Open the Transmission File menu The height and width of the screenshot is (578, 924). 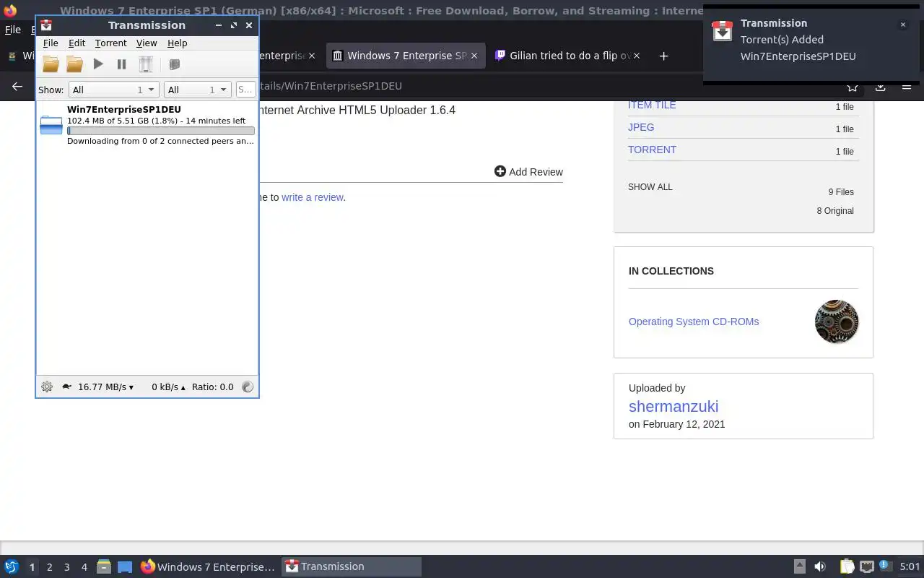51,43
